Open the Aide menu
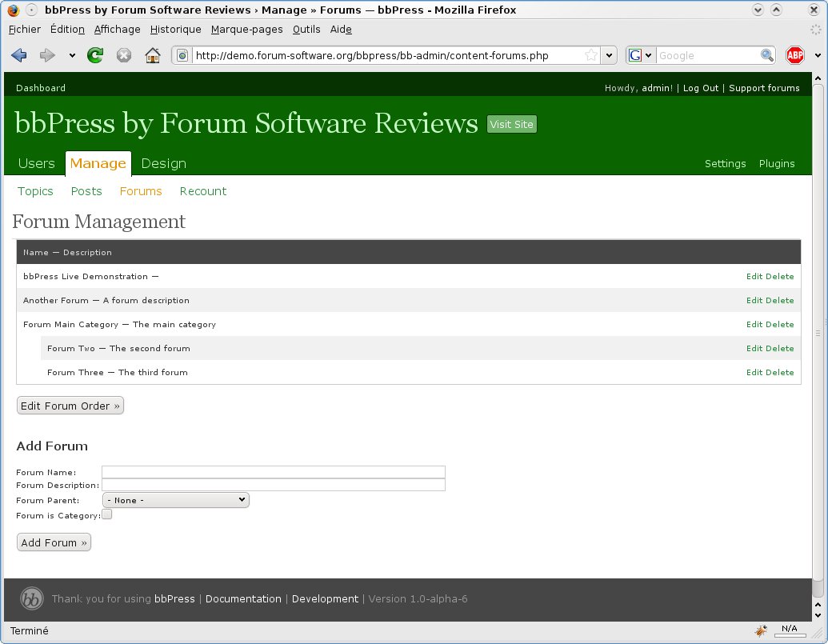This screenshot has height=644, width=828. (x=341, y=30)
